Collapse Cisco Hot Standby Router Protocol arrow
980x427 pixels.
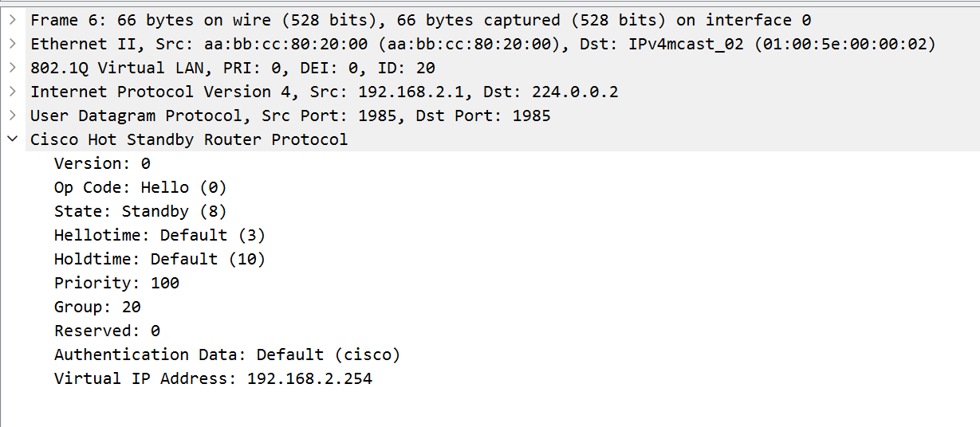click(x=12, y=139)
